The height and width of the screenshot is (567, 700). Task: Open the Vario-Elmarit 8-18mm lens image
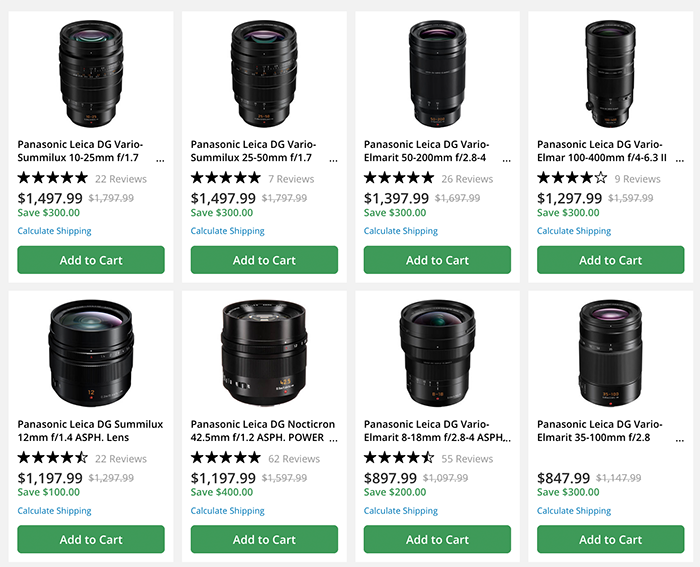click(x=437, y=350)
